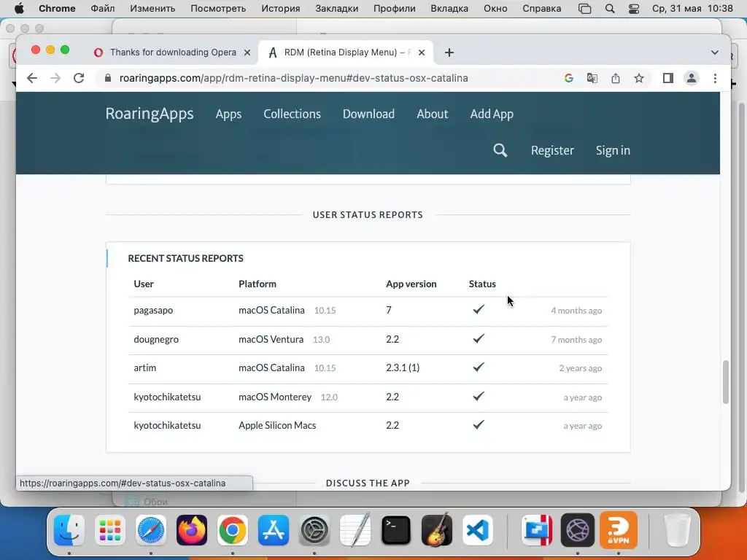Image resolution: width=747 pixels, height=560 pixels.
Task: Select the RDM (Retina Display Menu) tab
Action: tap(345, 52)
